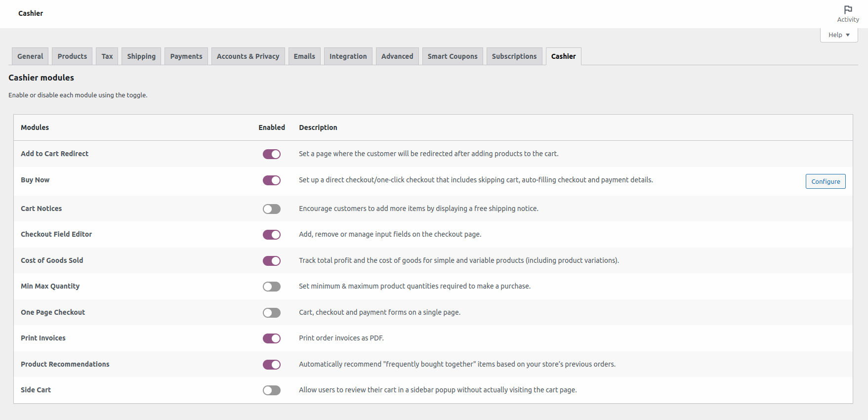The width and height of the screenshot is (868, 420).
Task: Disable the Print Invoices toggle
Action: pos(271,338)
